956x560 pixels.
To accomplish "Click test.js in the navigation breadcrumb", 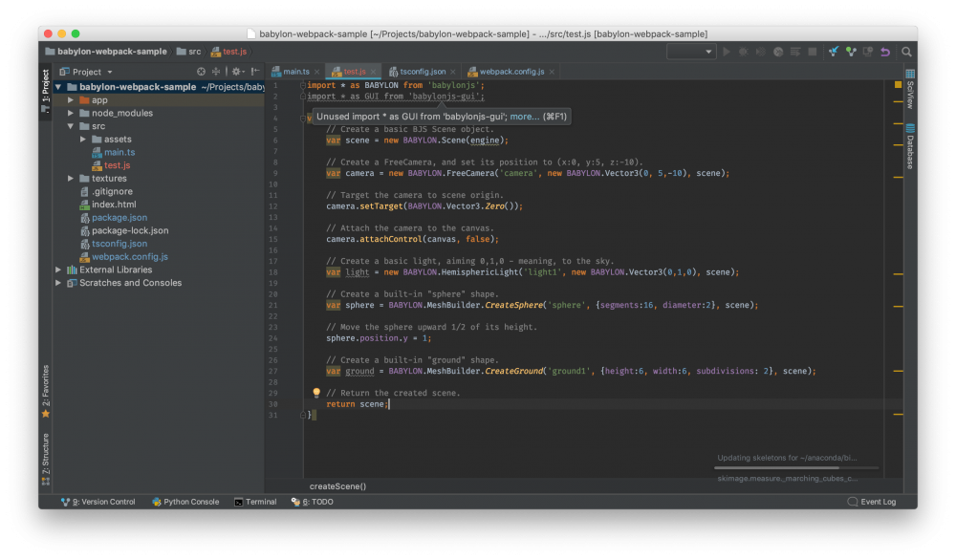I will pyautogui.click(x=229, y=52).
